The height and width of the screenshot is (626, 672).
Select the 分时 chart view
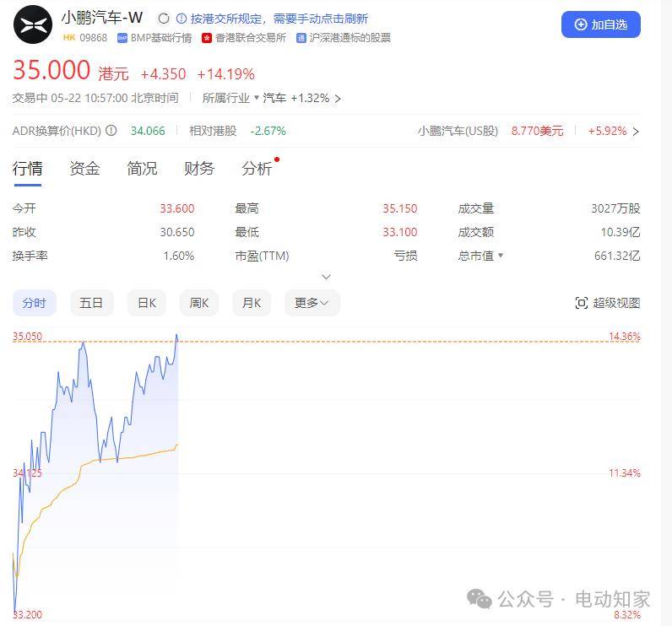point(35,303)
